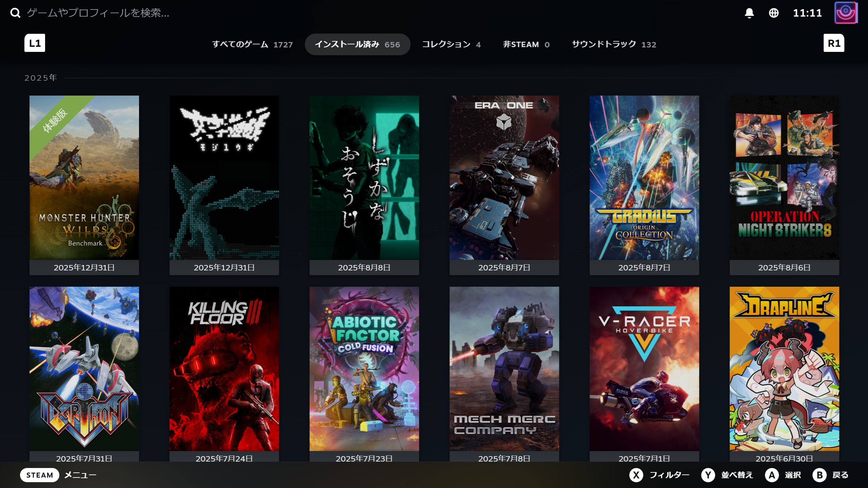Select Abiotic Factor Cold Fusion cover
This screenshot has height=488, width=868.
coord(364,369)
